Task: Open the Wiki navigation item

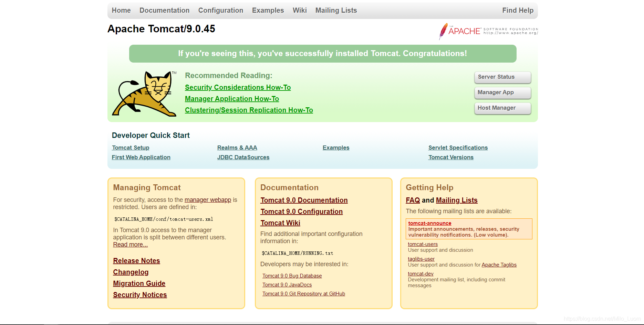Action: tap(300, 10)
